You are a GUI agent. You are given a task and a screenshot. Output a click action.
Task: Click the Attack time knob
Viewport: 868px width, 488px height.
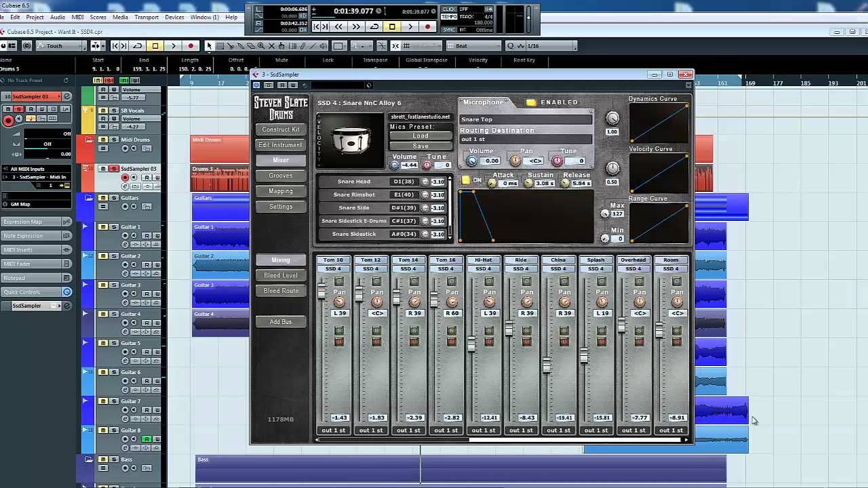tap(492, 184)
